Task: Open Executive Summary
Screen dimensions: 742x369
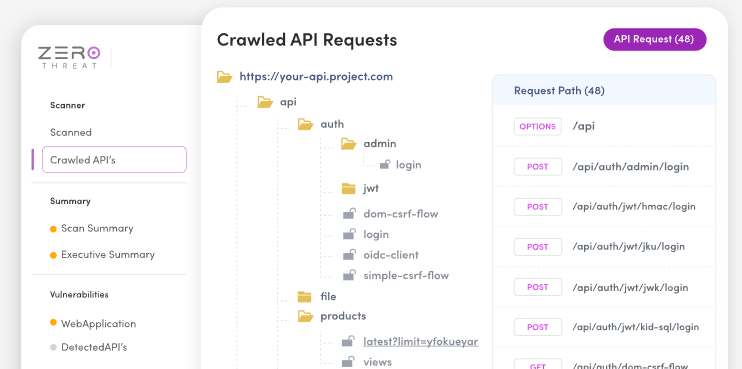Action: click(x=108, y=255)
